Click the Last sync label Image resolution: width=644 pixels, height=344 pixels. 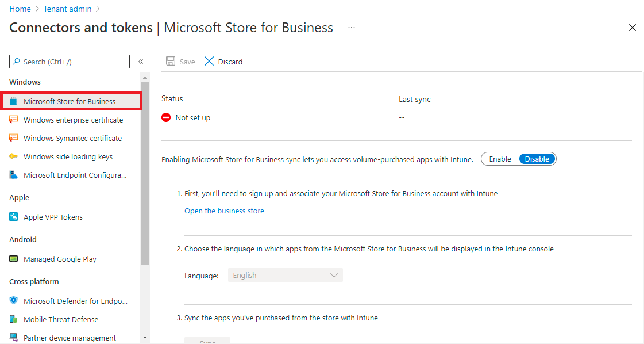[415, 99]
